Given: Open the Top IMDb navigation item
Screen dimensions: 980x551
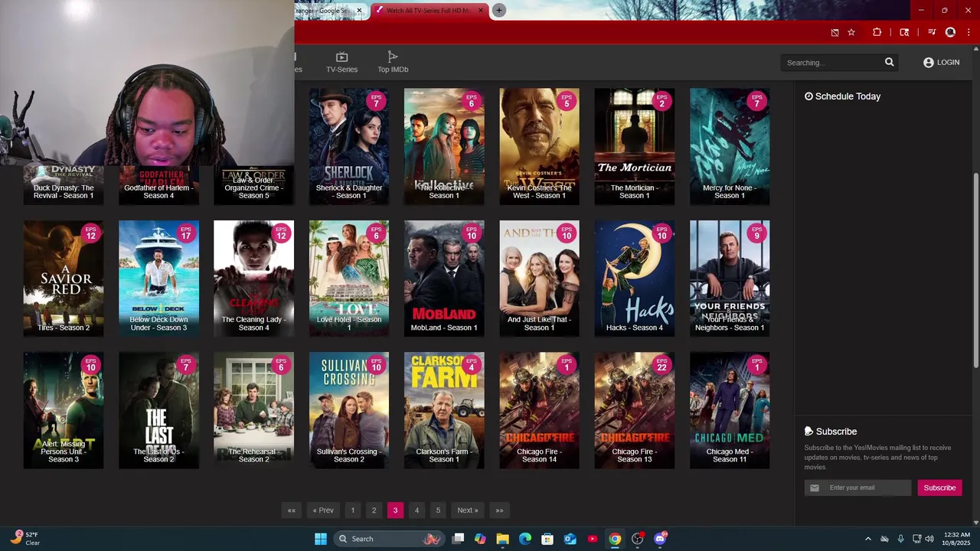Looking at the screenshot, I should pyautogui.click(x=393, y=62).
